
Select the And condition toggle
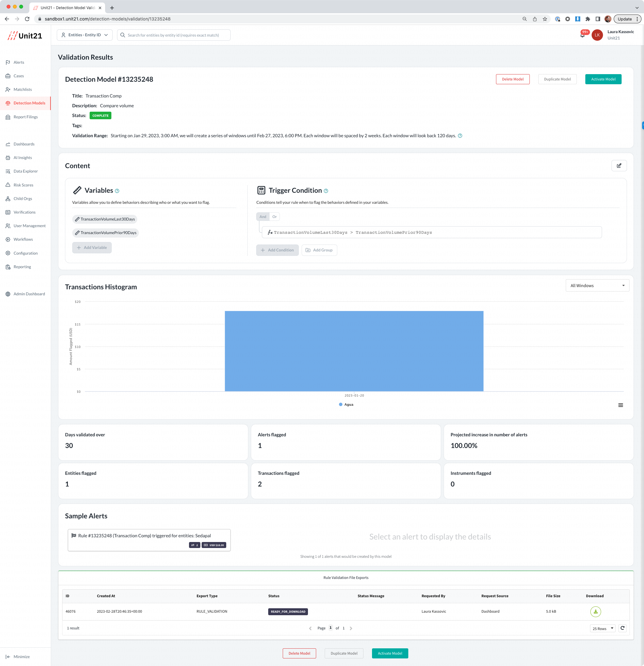tap(263, 217)
